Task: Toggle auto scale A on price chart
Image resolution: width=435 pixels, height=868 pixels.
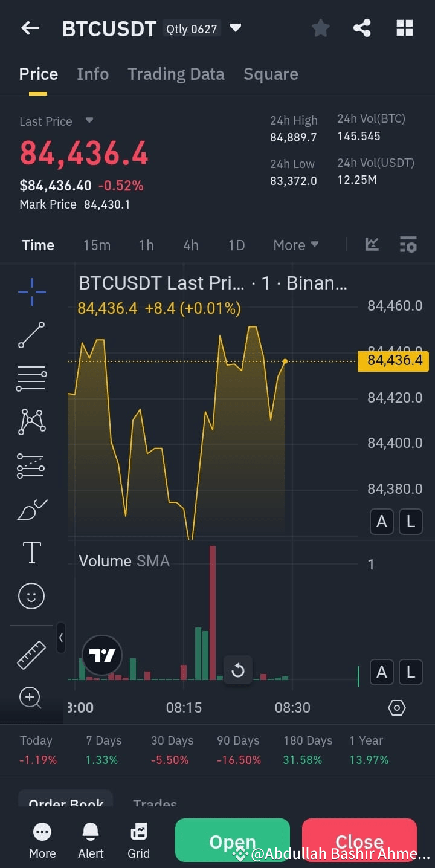Action: pyautogui.click(x=382, y=522)
